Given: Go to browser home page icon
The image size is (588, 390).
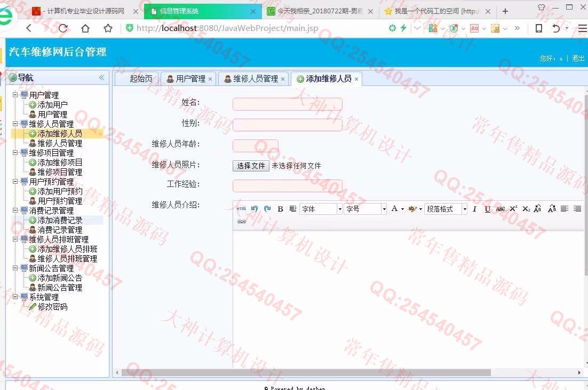Looking at the screenshot, I should (85, 28).
